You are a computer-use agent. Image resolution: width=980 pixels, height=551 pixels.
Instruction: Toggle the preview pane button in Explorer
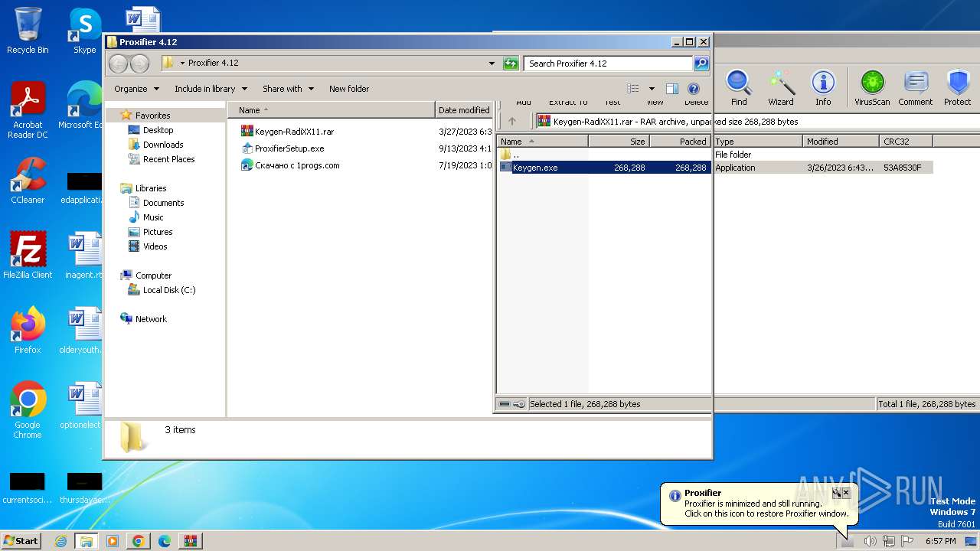click(672, 89)
